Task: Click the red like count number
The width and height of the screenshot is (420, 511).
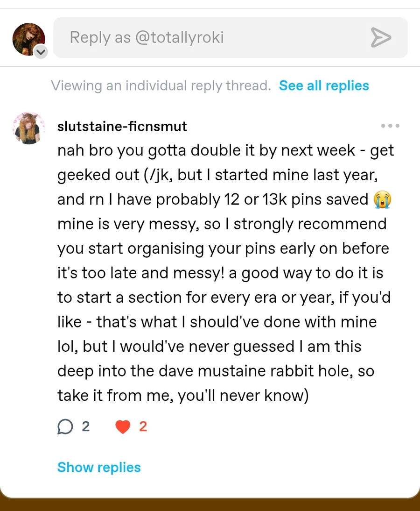Action: coord(143,426)
